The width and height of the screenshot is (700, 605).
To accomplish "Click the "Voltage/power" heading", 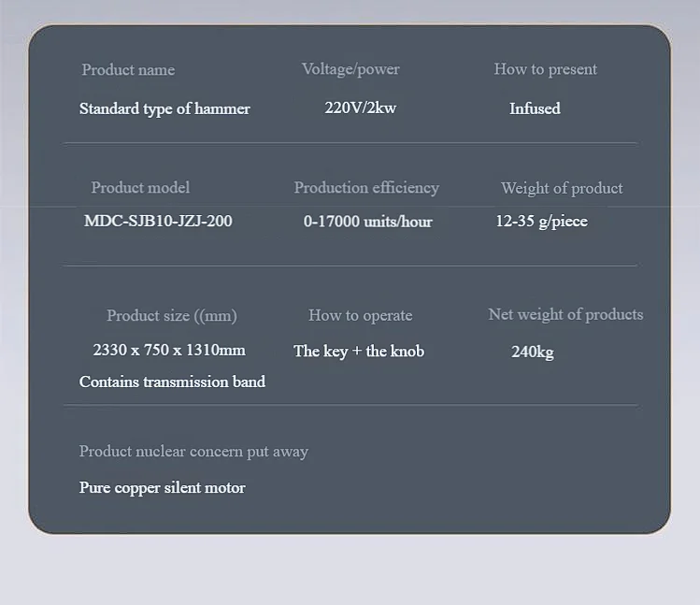I will 350,69.
